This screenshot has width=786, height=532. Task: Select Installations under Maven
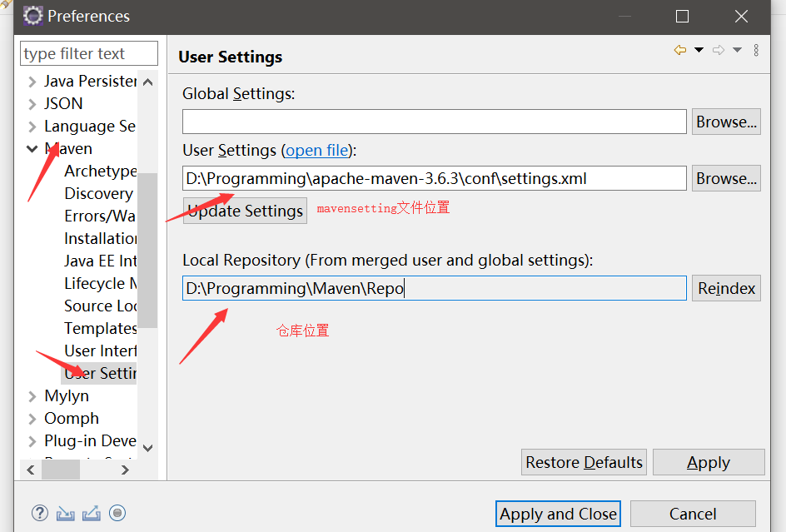point(100,238)
